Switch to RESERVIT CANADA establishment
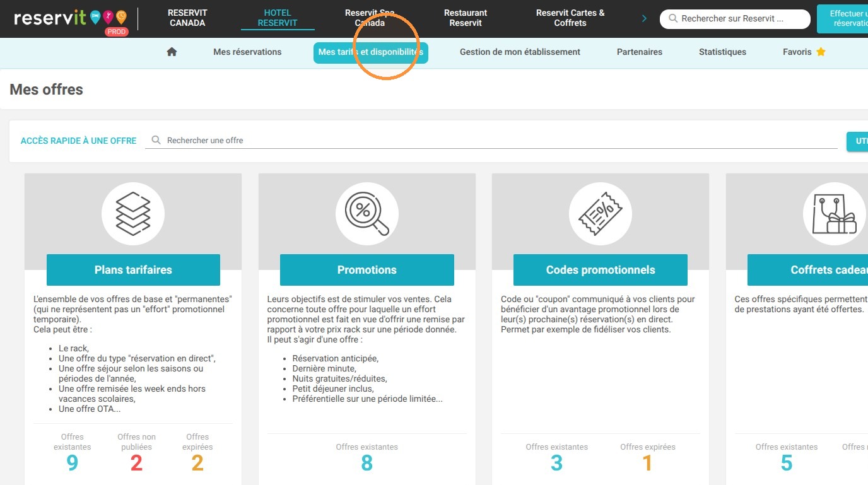 [x=187, y=18]
